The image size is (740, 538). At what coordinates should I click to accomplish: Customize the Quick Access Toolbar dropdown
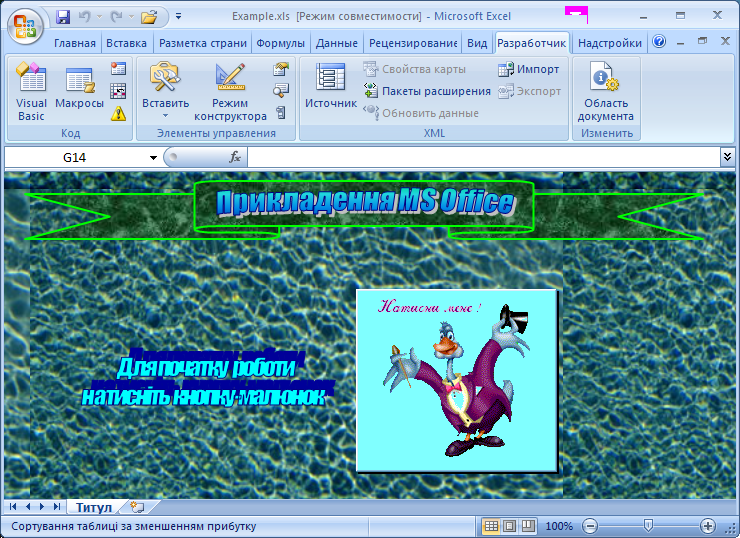(178, 17)
